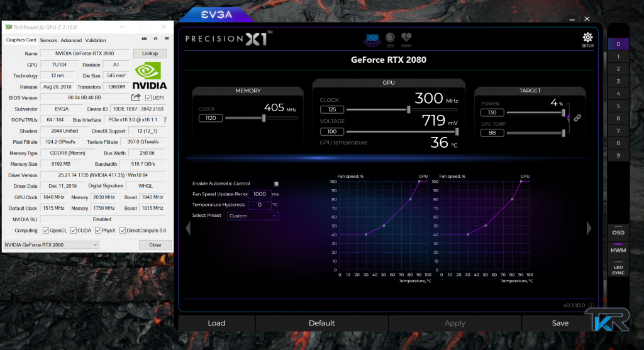Open the NVIDIA GeForce RTX 2080 GPU selector dropdown
The image size is (644, 350).
pos(52,245)
